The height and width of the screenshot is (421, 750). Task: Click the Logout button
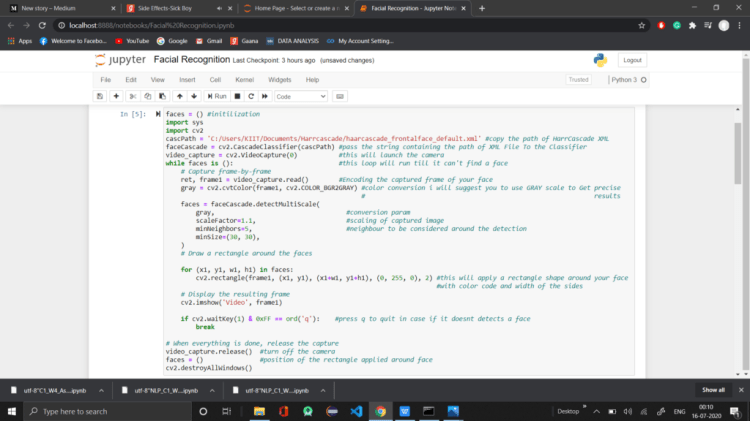632,60
